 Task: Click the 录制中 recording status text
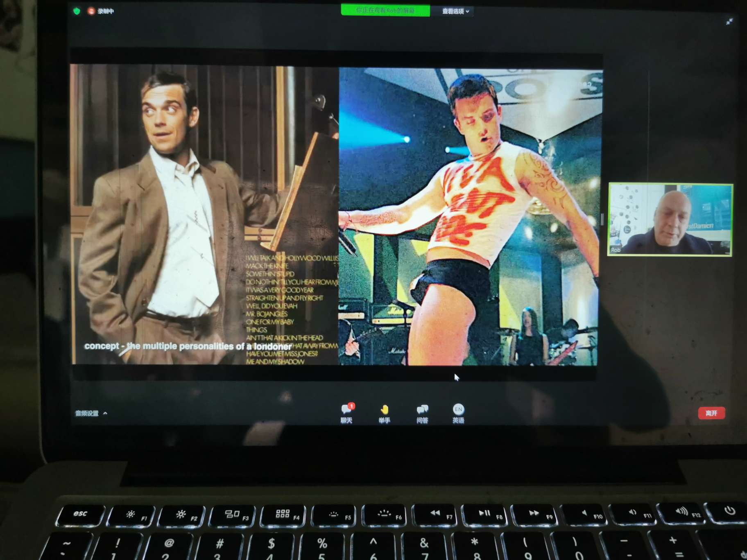(106, 11)
